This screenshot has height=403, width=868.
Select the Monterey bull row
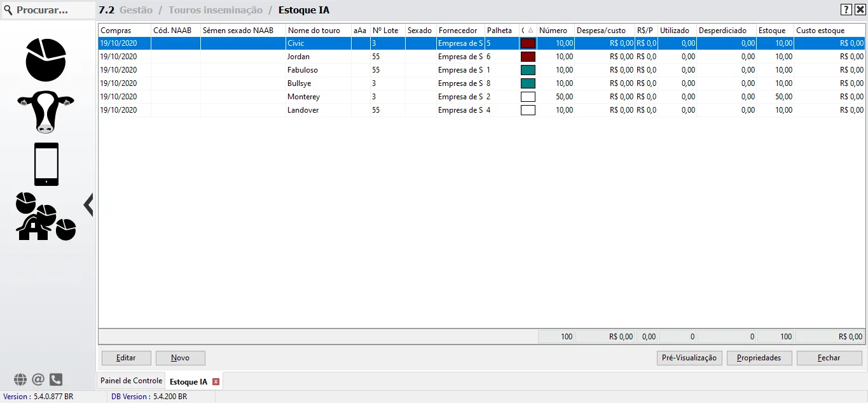tap(303, 97)
